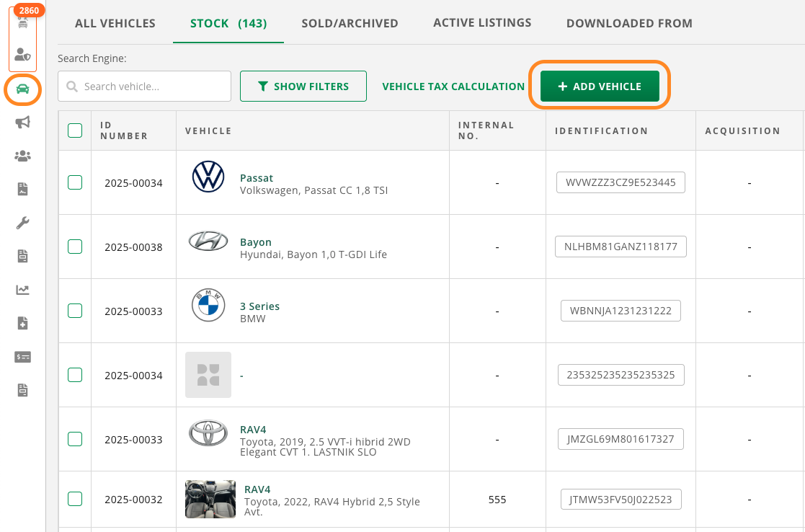This screenshot has width=805, height=532.
Task: Focus the Search vehicle input field
Action: coord(151,87)
